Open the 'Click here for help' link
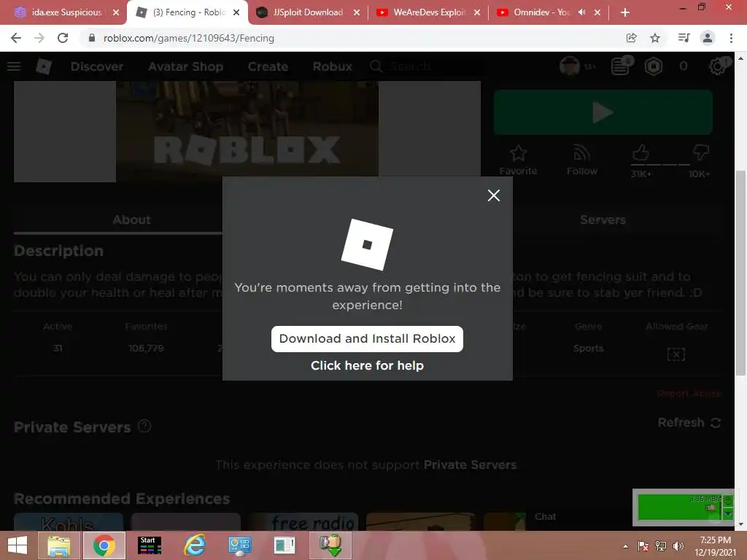747x560 pixels. [367, 365]
